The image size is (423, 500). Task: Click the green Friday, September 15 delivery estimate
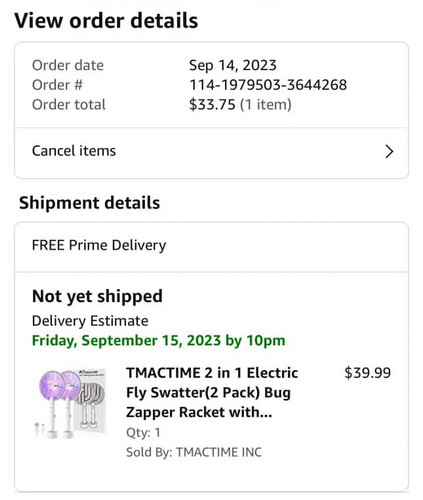click(159, 341)
